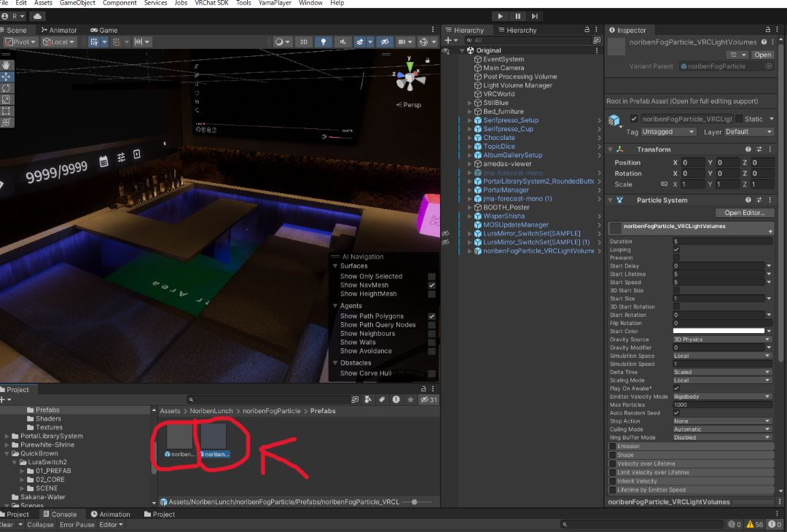Switch to the Console tab
This screenshot has height=532, width=787.
tap(59, 514)
